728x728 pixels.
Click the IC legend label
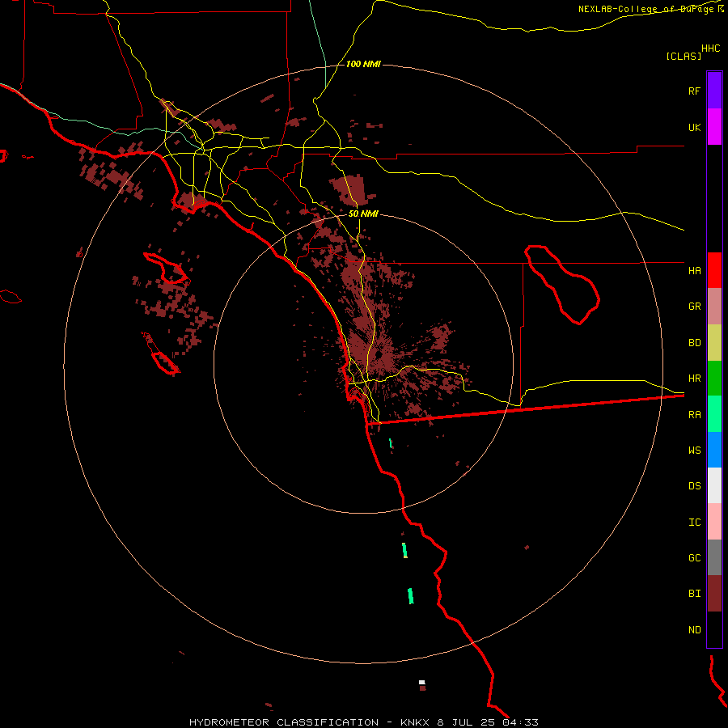click(x=694, y=523)
